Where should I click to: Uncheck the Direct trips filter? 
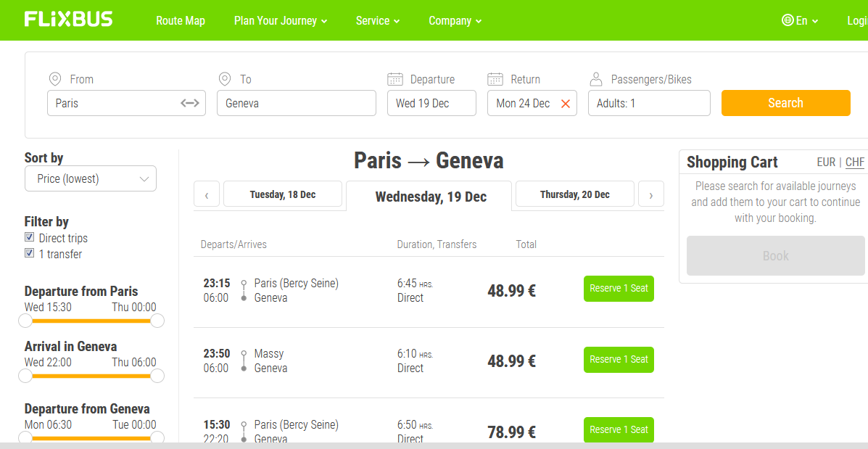[29, 237]
